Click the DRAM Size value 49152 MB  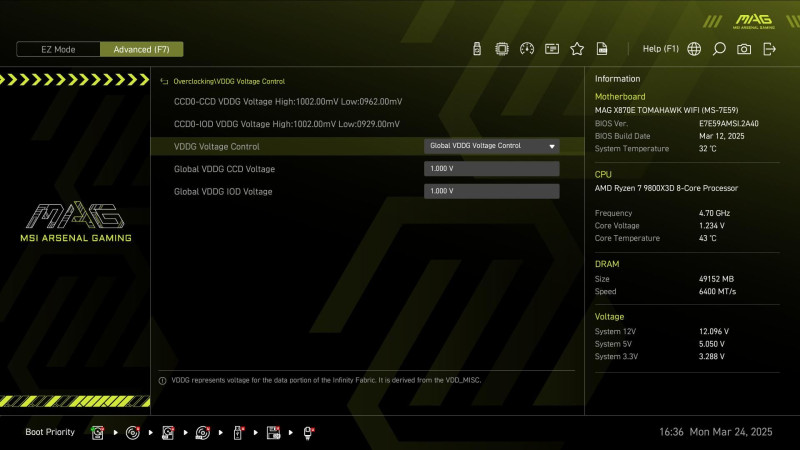coord(716,279)
